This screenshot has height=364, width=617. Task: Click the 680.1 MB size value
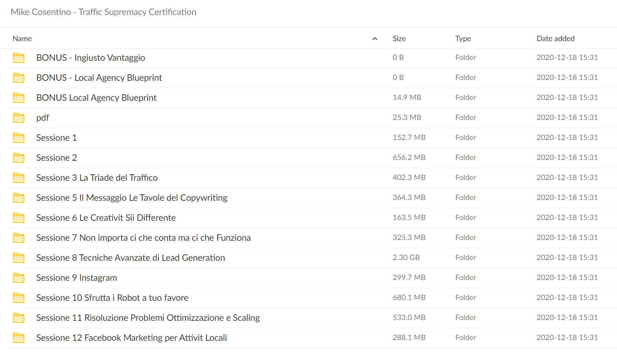pos(409,298)
